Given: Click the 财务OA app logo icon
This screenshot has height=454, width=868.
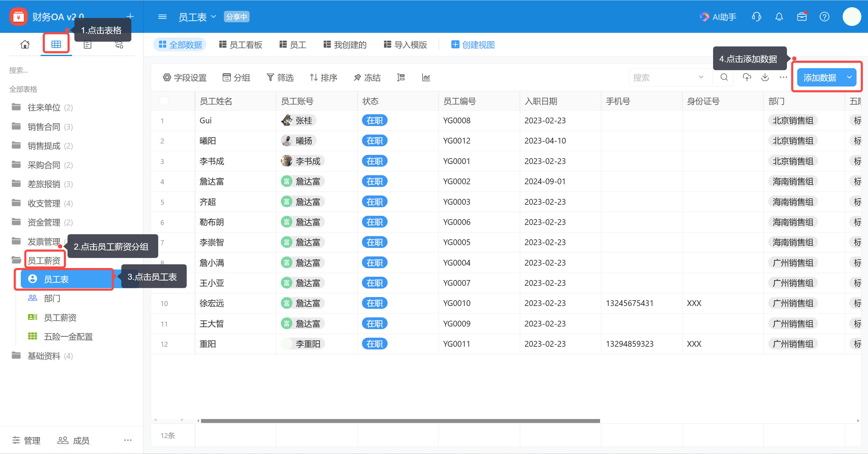Looking at the screenshot, I should pos(18,17).
